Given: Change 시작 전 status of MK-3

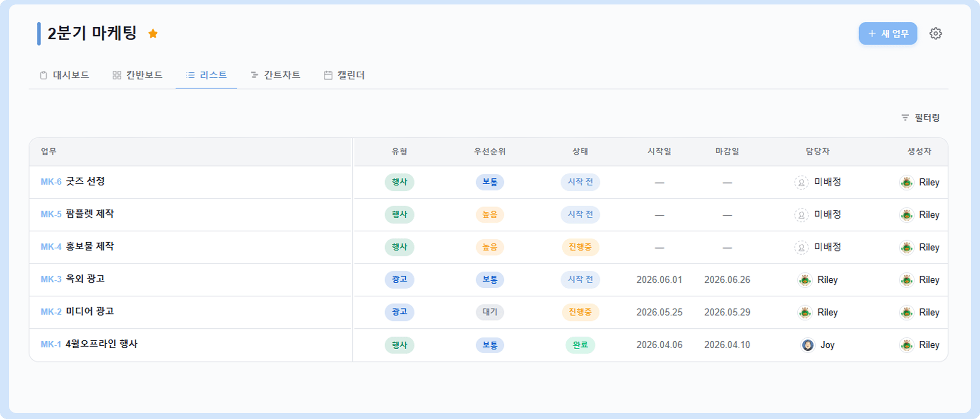Looking at the screenshot, I should 580,279.
